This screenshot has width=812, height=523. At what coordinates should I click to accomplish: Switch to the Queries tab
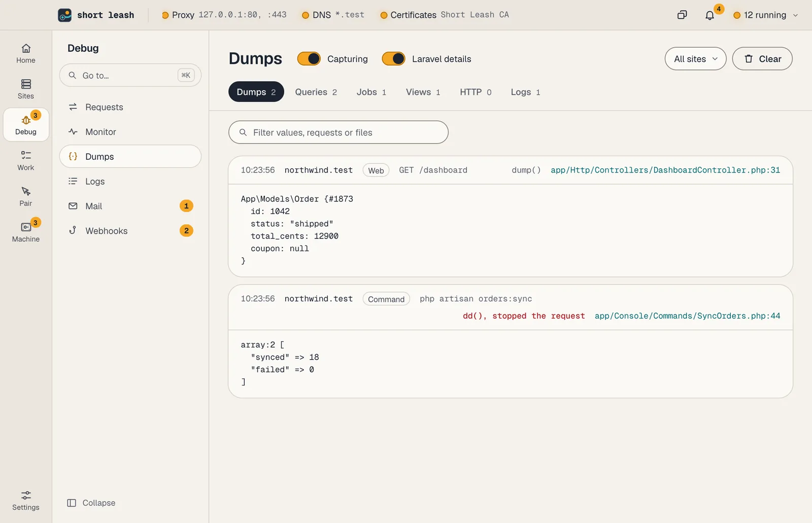[x=316, y=92]
